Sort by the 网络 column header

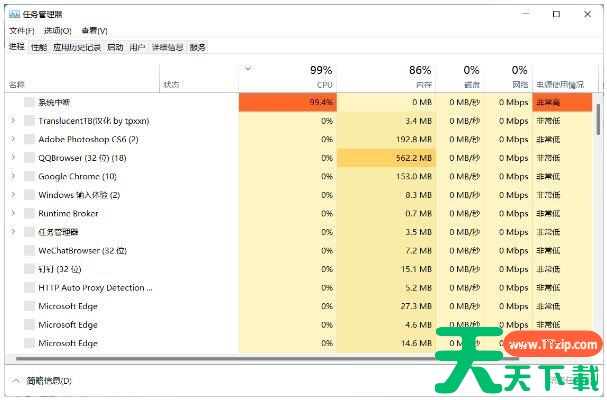(x=508, y=78)
